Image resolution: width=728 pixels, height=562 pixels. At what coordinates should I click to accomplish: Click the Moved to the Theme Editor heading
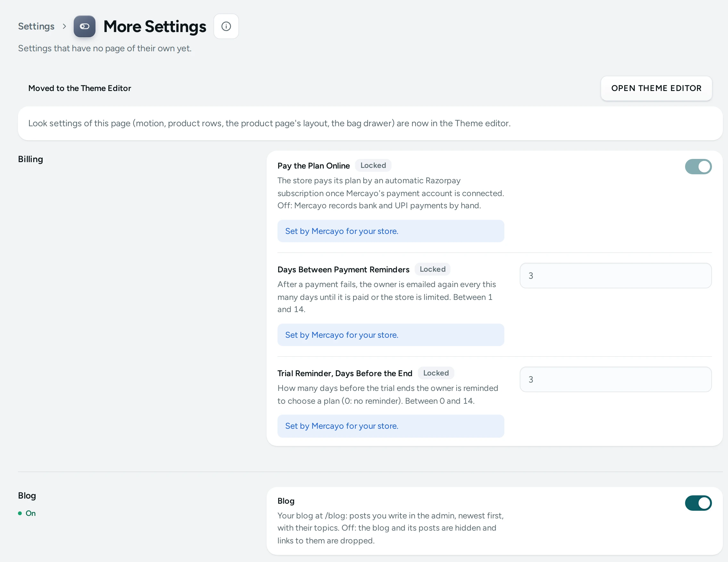coord(80,88)
